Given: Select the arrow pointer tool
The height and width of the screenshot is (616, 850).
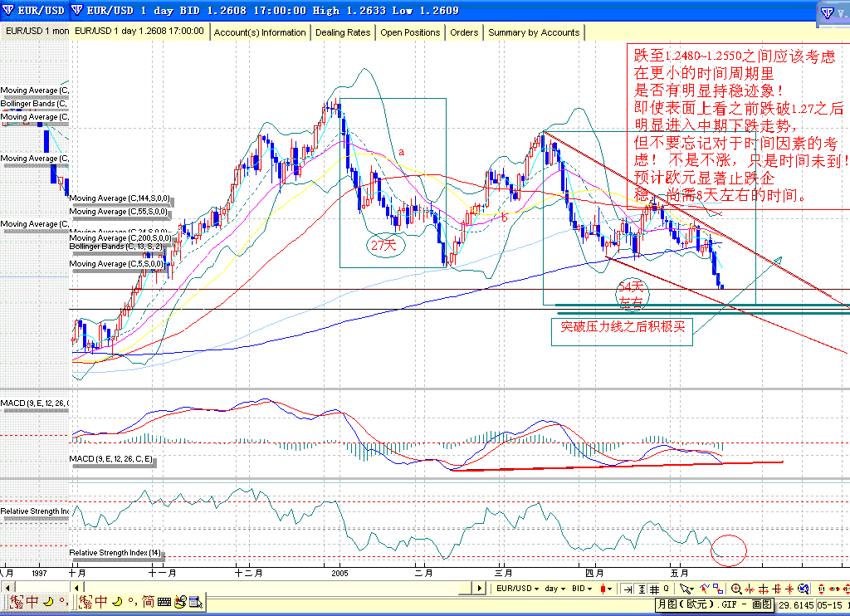Looking at the screenshot, I should [683, 589].
